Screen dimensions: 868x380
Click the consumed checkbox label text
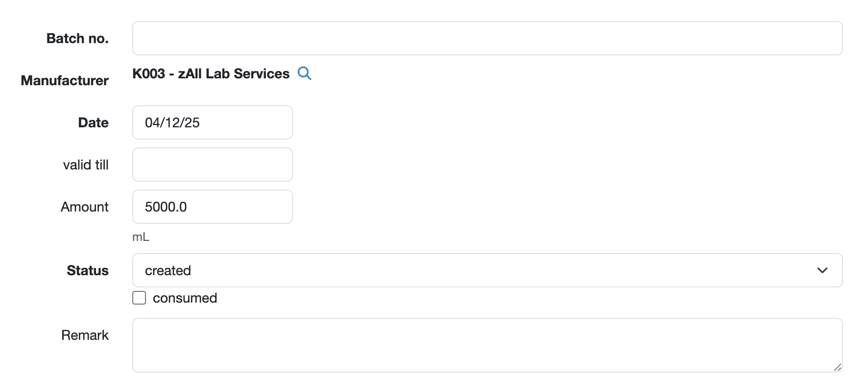tap(185, 298)
